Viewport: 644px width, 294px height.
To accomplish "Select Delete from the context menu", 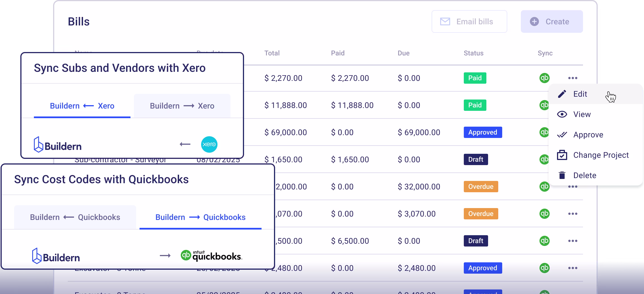I will (x=595, y=175).
